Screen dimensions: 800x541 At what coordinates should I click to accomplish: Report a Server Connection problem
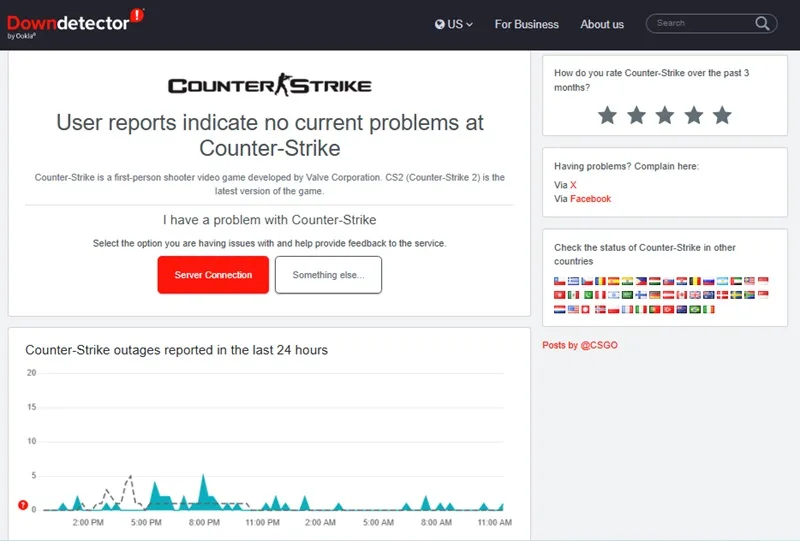[213, 275]
